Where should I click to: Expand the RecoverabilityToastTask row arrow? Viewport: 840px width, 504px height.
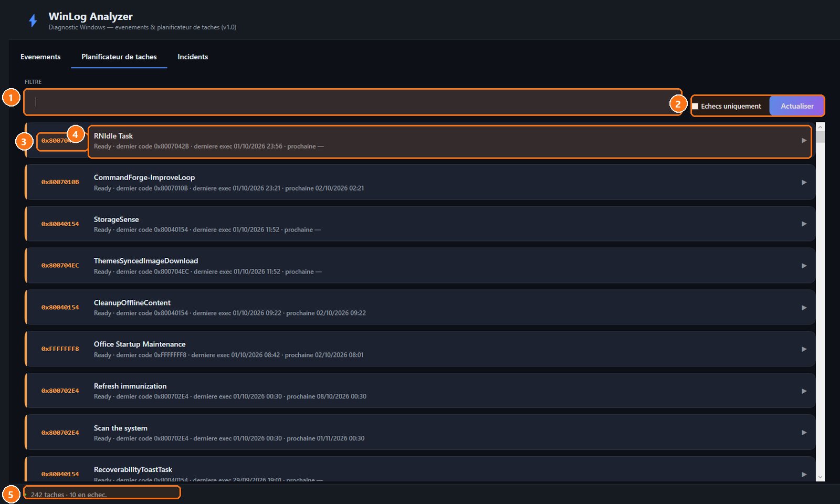click(x=804, y=474)
